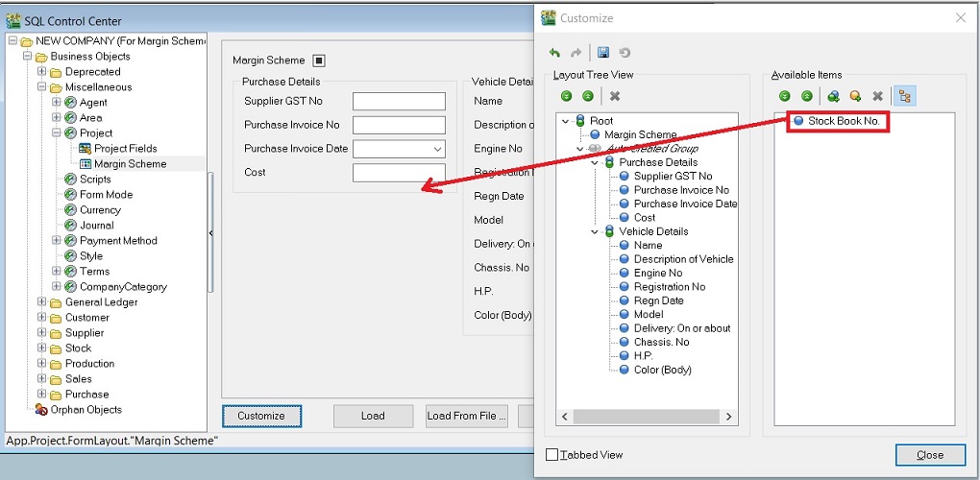Screen dimensions: 980x480
Task: Click the Load From File button
Action: point(467,416)
